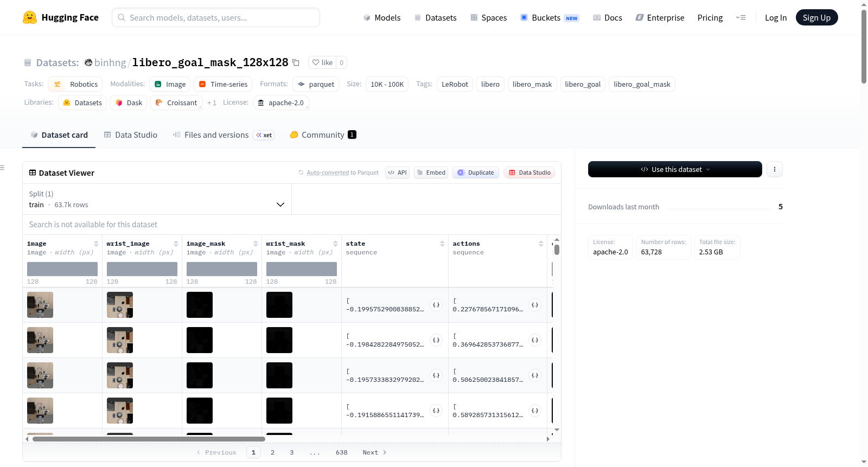This screenshot has height=467, width=868.
Task: Jump to page 638 of the dataset
Action: coord(342,452)
